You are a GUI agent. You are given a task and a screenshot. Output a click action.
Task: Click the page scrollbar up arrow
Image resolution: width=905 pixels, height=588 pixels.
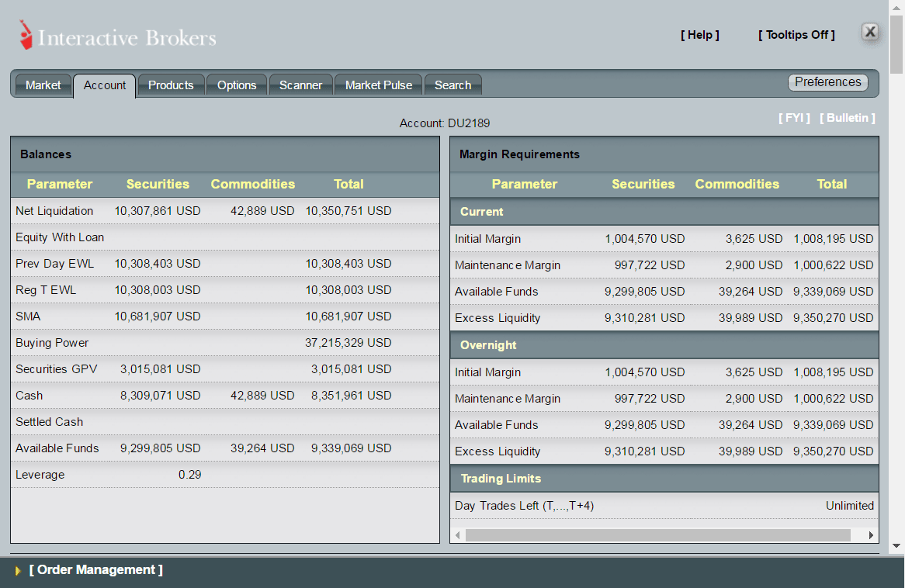(896, 8)
